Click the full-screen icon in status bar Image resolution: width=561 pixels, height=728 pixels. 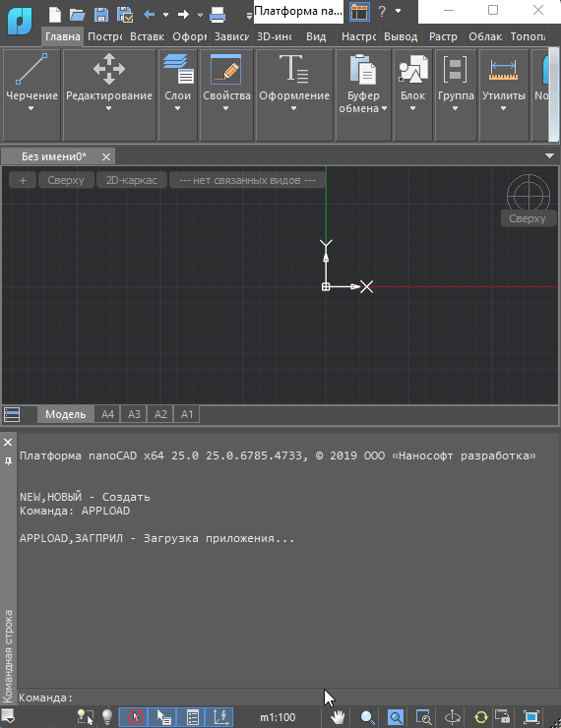pos(531,717)
